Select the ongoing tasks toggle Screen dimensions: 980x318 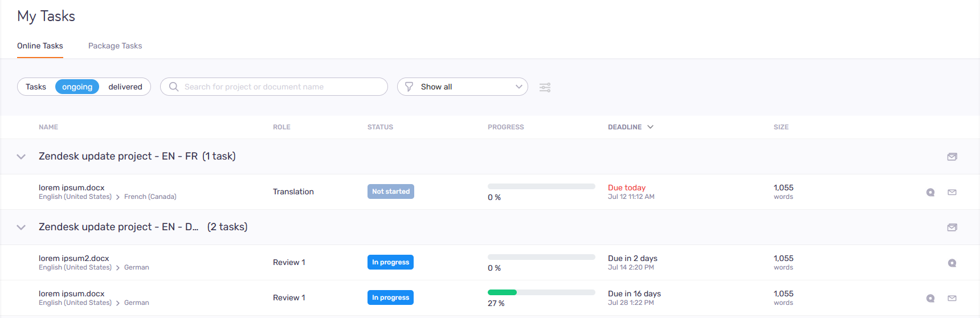click(x=77, y=87)
